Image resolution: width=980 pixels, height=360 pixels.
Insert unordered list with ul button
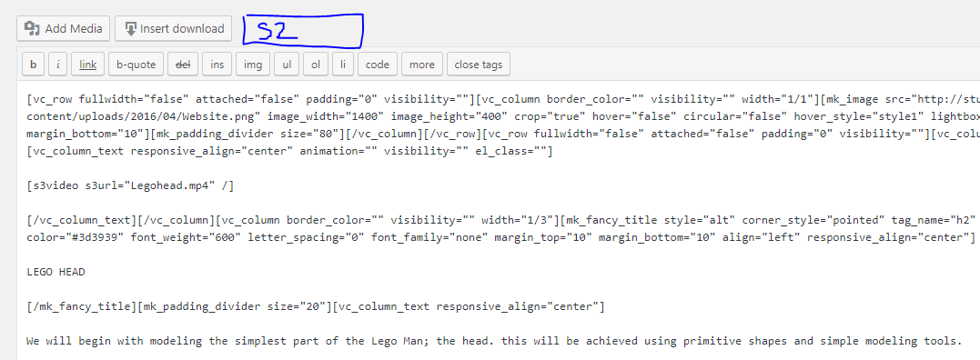(x=287, y=65)
